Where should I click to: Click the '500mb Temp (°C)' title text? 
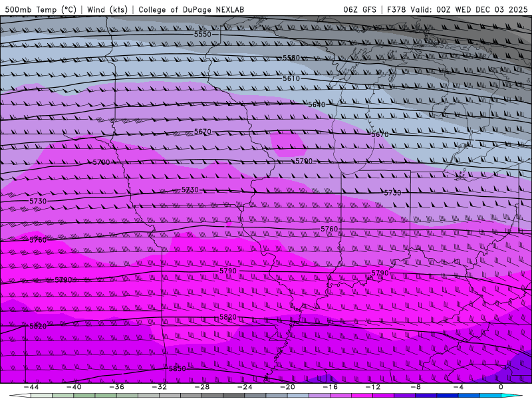click(41, 9)
